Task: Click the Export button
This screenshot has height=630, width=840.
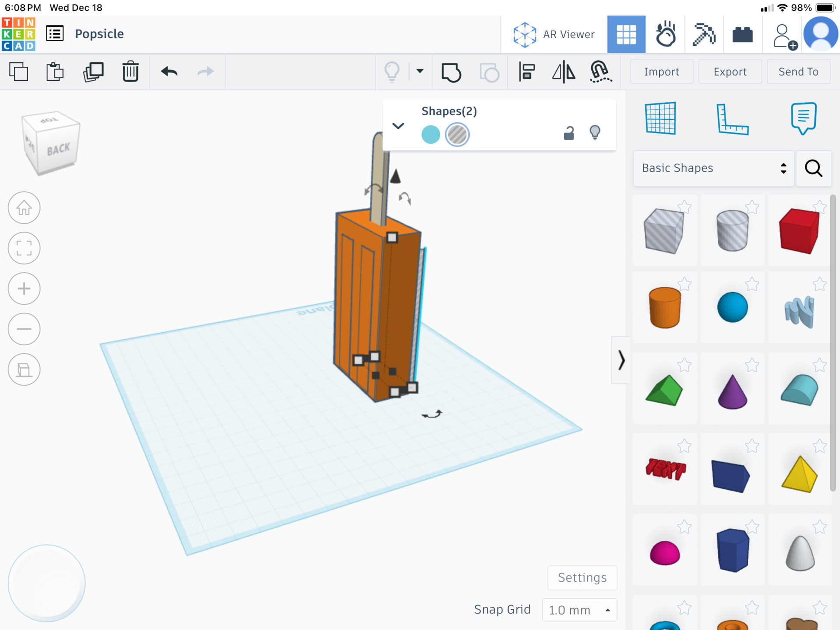Action: pos(730,72)
